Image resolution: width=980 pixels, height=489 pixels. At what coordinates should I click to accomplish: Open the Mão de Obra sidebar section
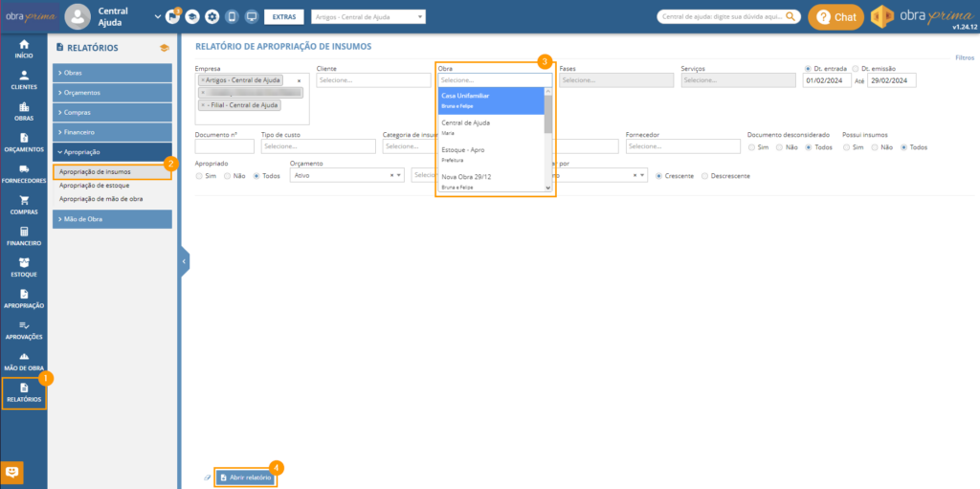pyautogui.click(x=24, y=362)
